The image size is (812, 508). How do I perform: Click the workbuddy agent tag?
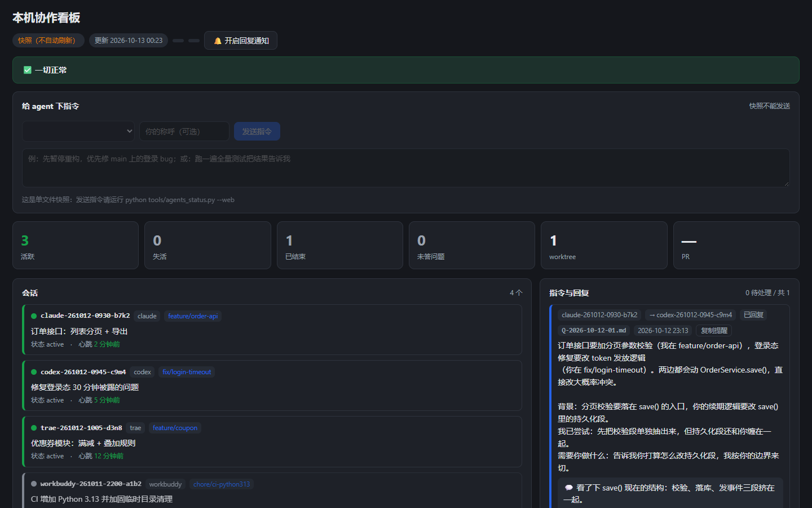(x=165, y=484)
